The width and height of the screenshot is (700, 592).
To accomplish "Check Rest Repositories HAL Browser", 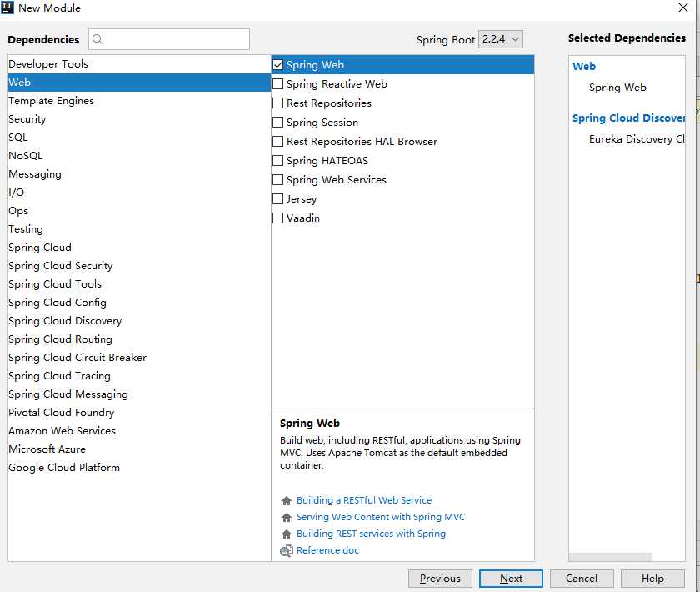I will click(277, 142).
